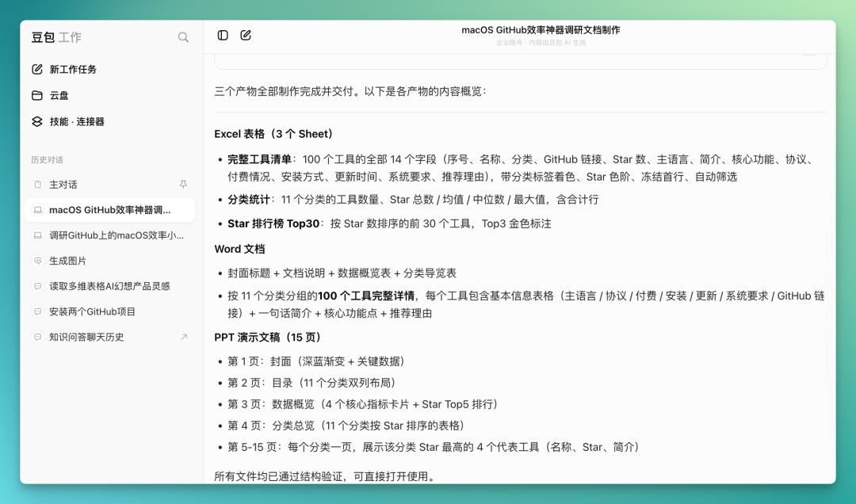Click the line 封面标题 + 文档说明 + 数据概览表
This screenshot has height=504, width=856.
pos(342,273)
